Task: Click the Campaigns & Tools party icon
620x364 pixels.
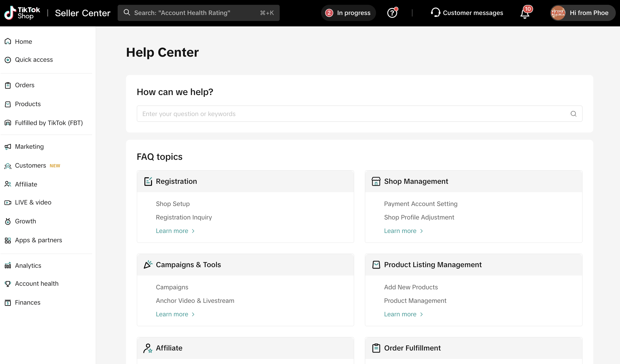Action: (148, 265)
